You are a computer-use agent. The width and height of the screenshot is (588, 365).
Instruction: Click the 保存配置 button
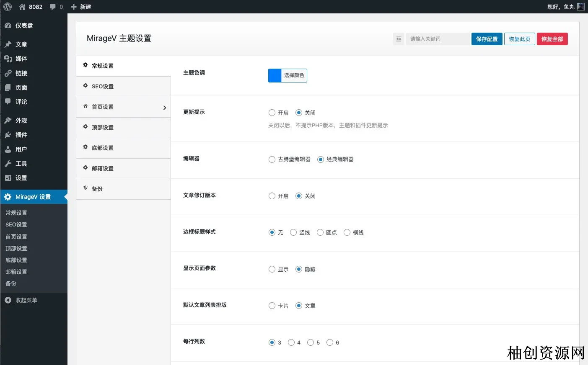click(487, 39)
